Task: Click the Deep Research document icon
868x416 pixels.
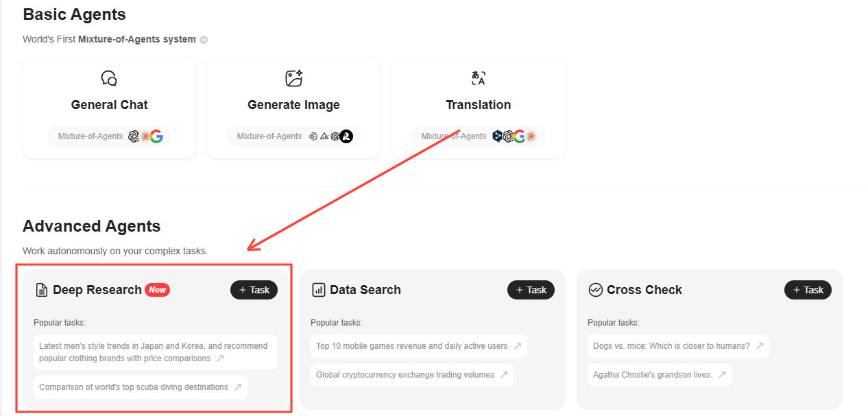Action: [x=43, y=289]
